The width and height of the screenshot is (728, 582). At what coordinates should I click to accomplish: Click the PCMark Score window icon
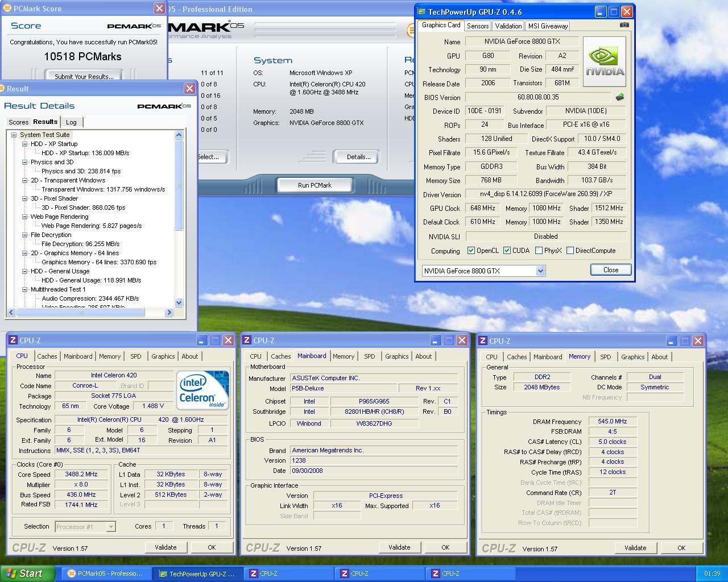click(7, 9)
